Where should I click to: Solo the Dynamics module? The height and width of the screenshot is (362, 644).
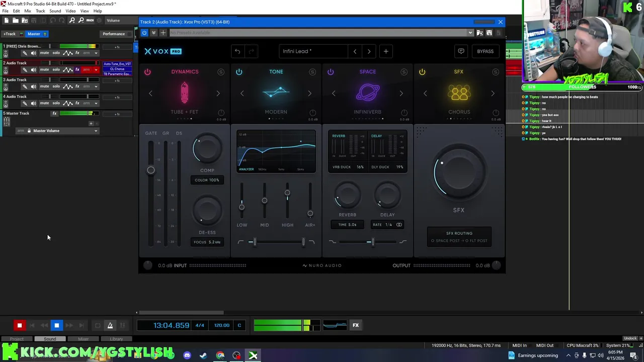coord(221,72)
